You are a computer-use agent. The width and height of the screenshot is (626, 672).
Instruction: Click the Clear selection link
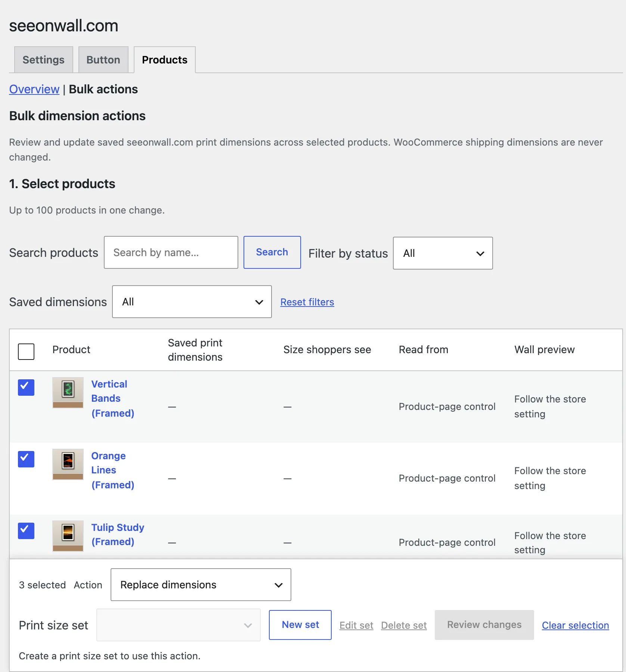576,625
